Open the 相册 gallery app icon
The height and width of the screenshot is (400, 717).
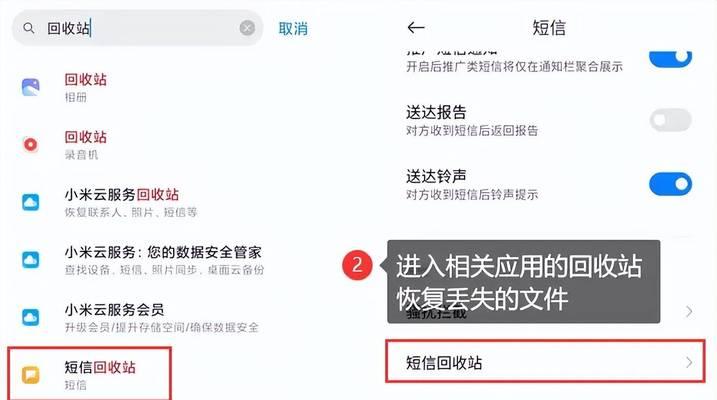pos(31,87)
